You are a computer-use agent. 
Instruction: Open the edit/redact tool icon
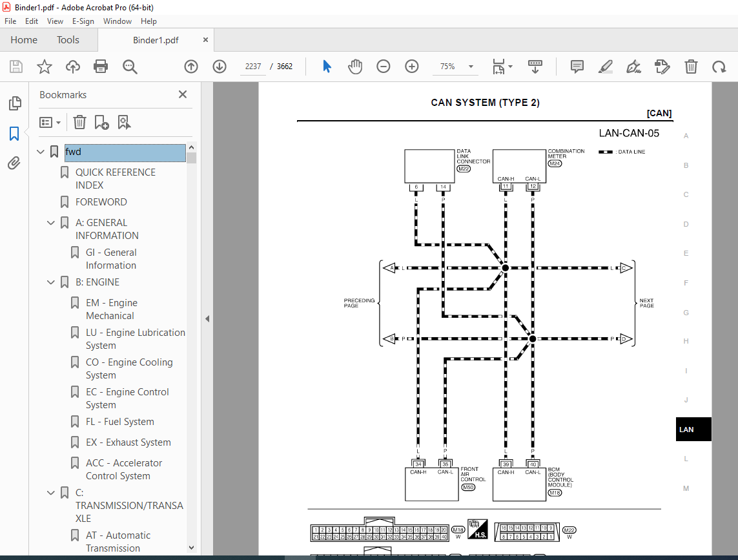(x=662, y=67)
